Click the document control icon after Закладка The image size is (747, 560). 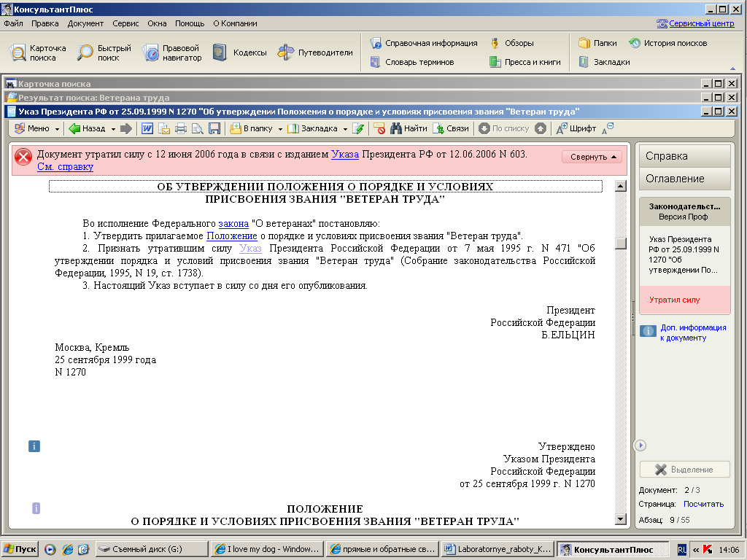(x=358, y=128)
